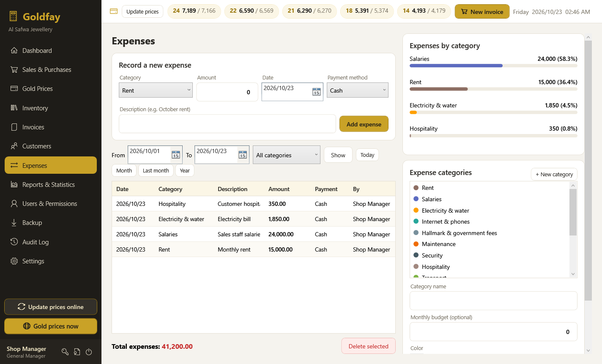The image size is (602, 364).
Task: Click the power icon to log out
Action: pyautogui.click(x=89, y=352)
